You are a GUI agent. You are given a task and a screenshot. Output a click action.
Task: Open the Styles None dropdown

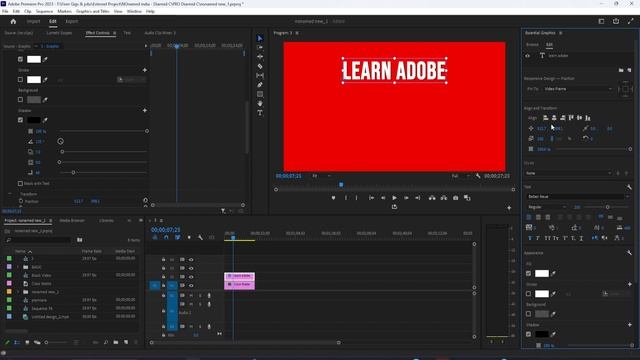point(569,173)
